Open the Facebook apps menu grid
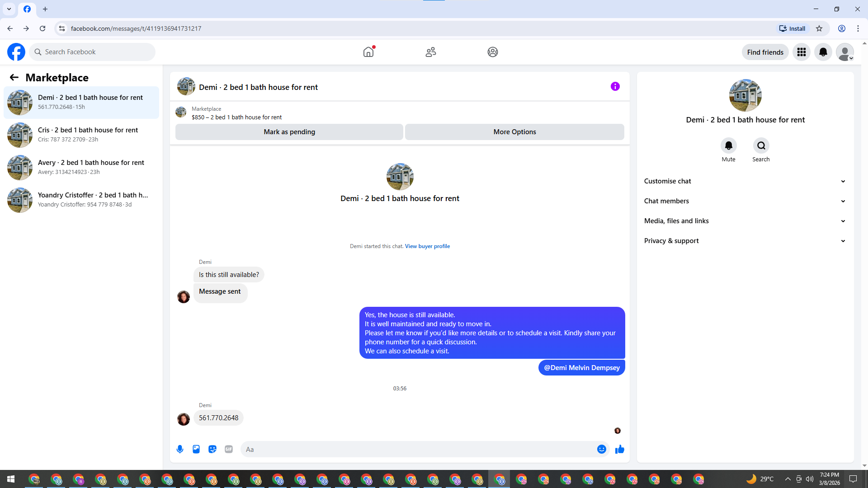The width and height of the screenshot is (868, 488). [x=802, y=52]
